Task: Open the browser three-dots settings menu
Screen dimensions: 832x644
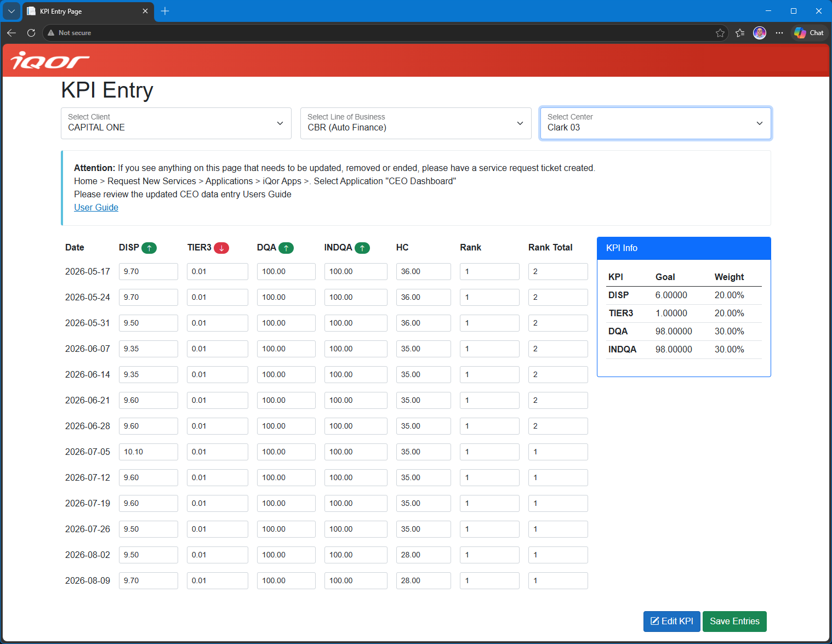Action: 779,33
